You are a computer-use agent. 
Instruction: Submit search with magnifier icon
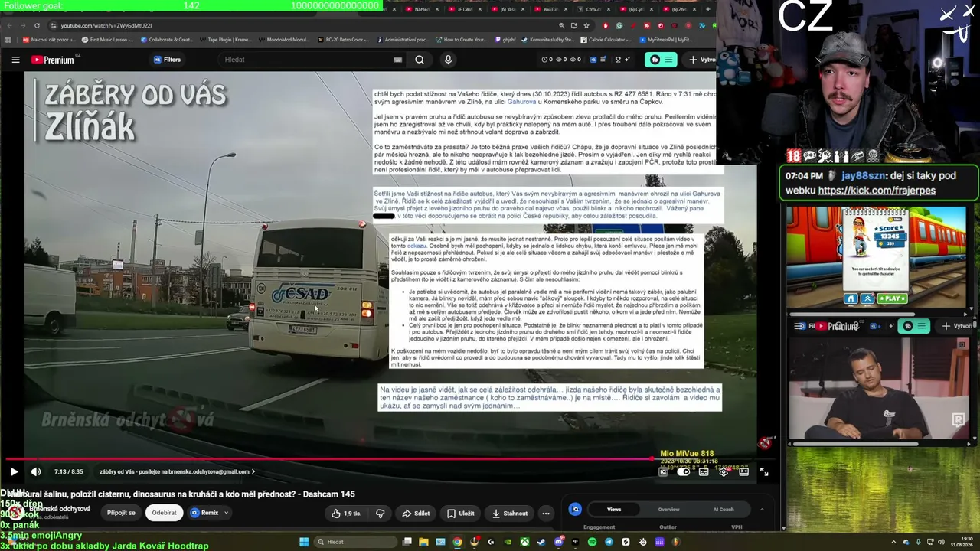click(x=420, y=60)
